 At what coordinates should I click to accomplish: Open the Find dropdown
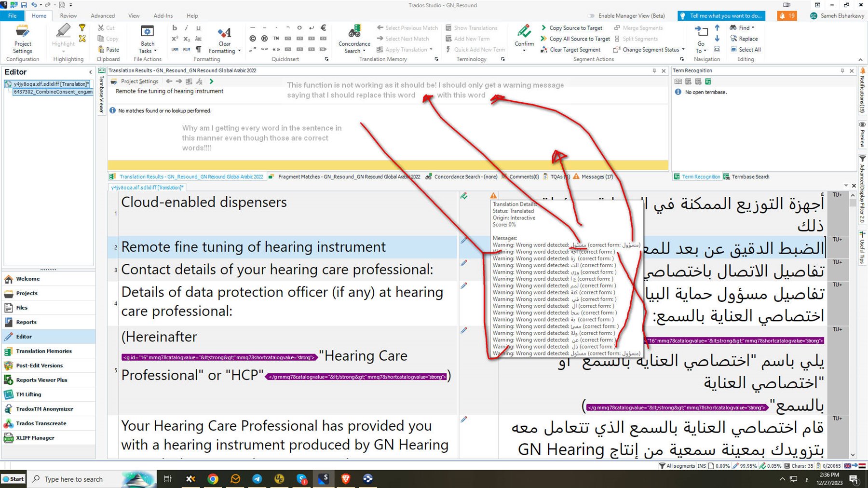[x=742, y=28]
